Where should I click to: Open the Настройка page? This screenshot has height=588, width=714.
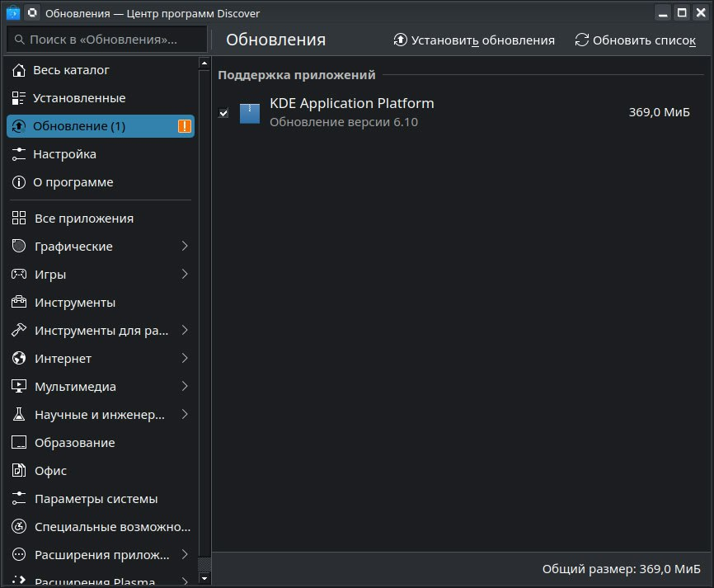(x=101, y=154)
